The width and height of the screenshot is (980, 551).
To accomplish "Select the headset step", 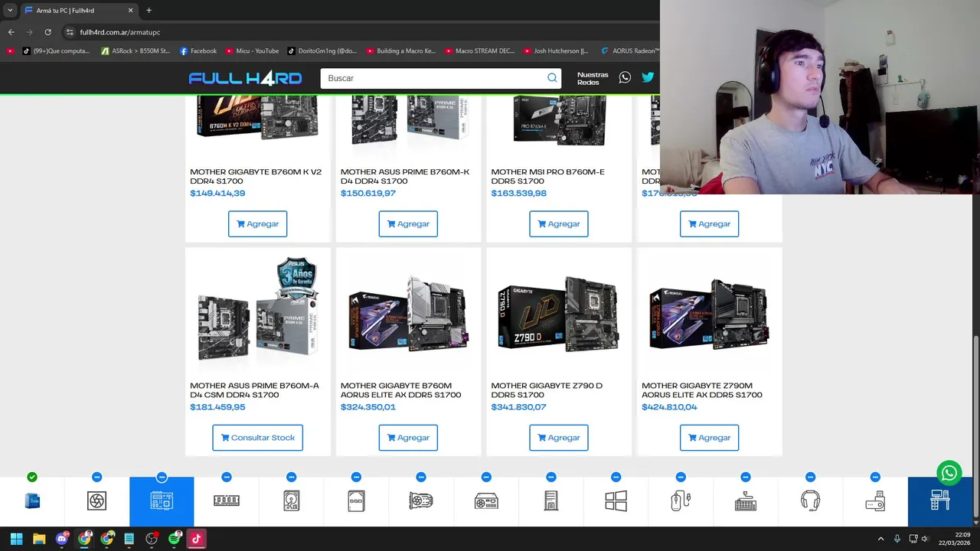I will point(810,501).
